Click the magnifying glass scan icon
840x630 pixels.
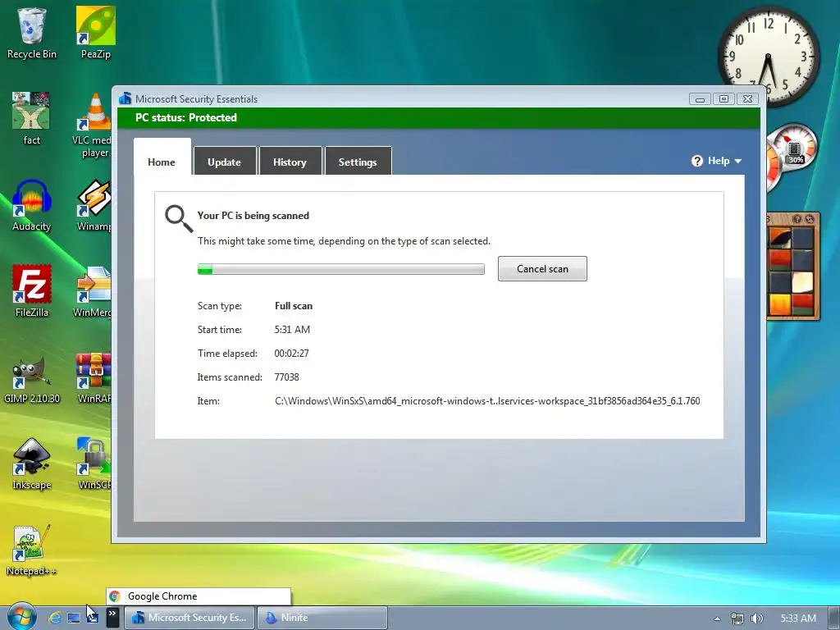[179, 218]
